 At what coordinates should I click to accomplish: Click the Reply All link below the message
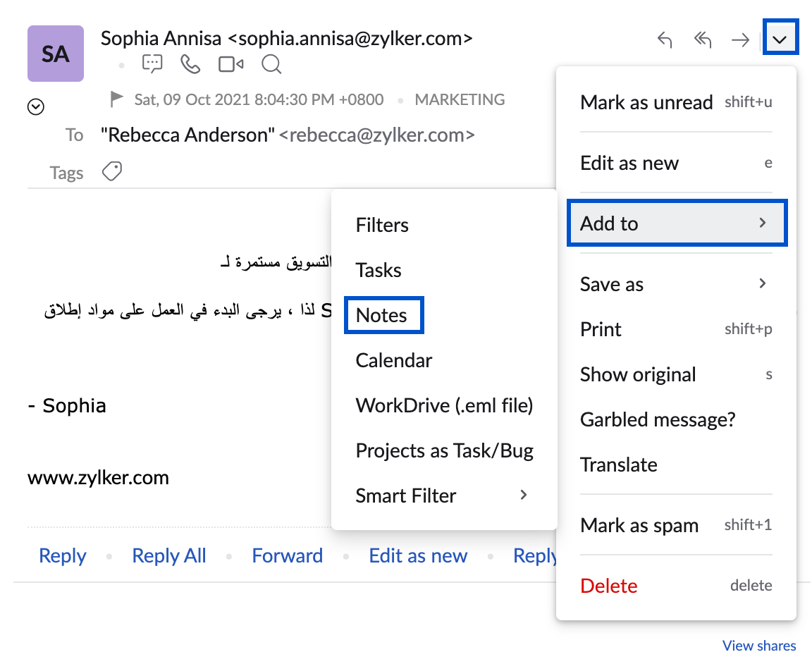point(169,555)
